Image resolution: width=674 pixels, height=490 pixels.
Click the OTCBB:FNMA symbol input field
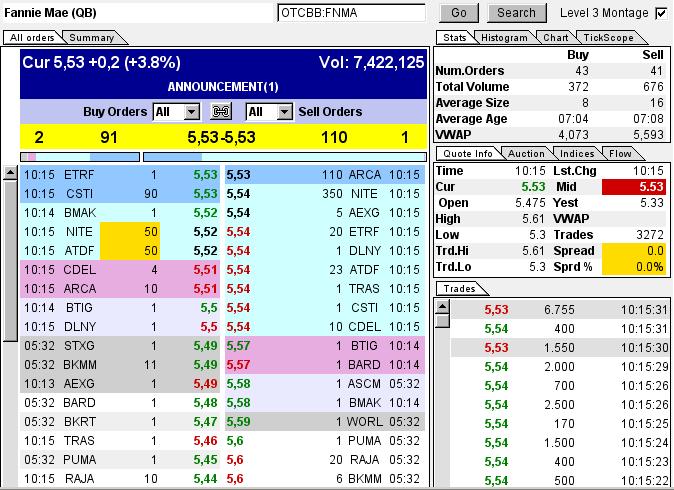click(x=351, y=13)
